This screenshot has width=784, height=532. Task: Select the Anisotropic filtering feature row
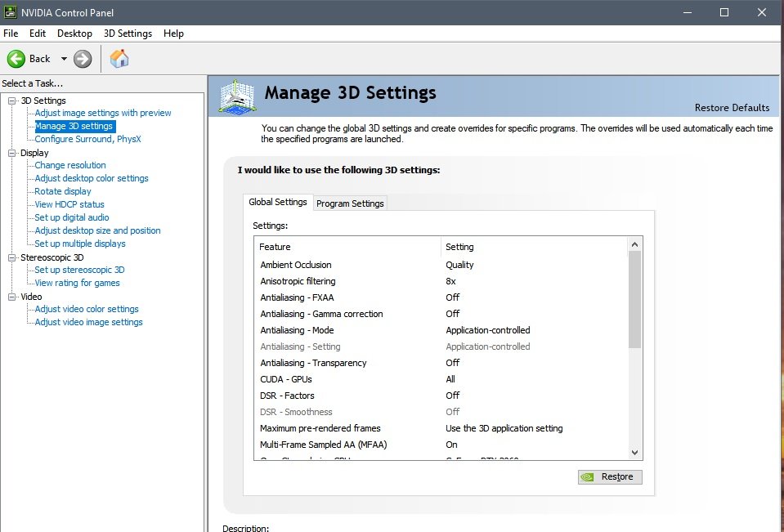tap(441, 281)
